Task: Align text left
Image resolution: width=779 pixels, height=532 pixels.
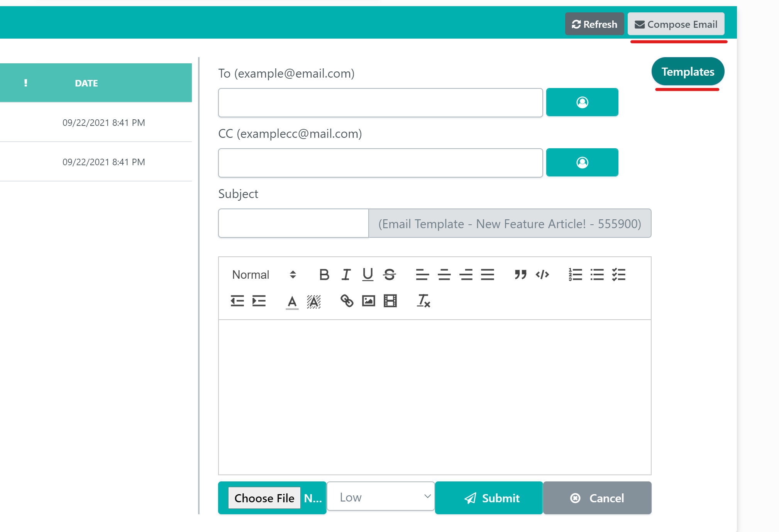Action: click(422, 274)
